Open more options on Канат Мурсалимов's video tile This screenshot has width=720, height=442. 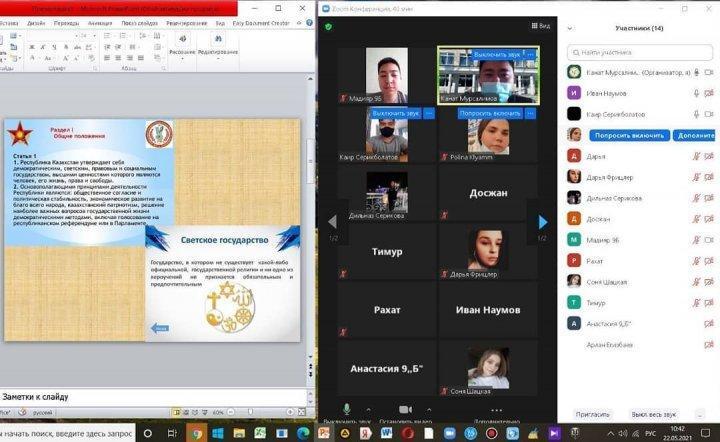[531, 55]
